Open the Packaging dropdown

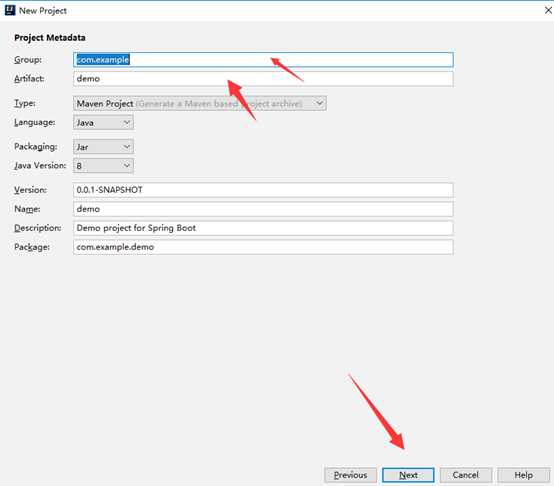[103, 147]
